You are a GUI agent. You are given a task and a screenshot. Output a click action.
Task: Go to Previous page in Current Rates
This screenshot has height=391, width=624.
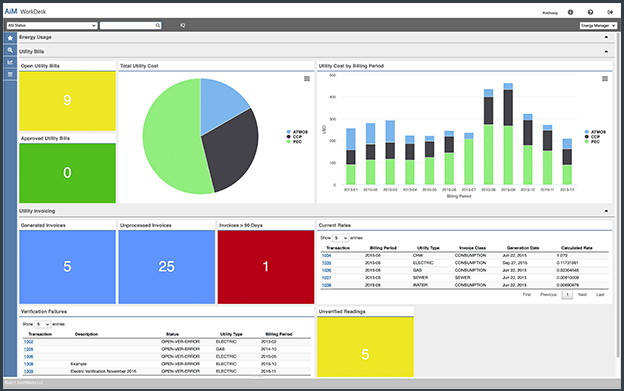[x=548, y=295]
